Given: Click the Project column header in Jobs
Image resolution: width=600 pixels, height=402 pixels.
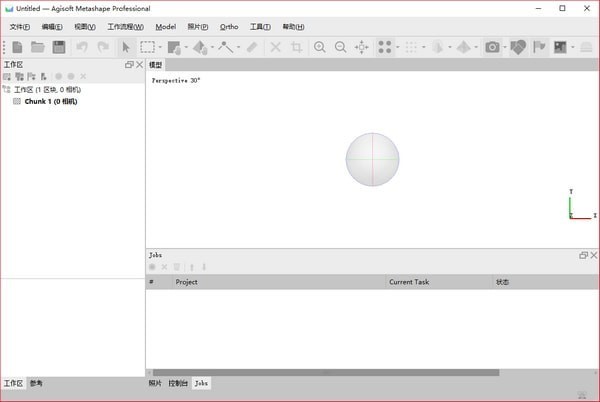Looking at the screenshot, I should (x=187, y=282).
